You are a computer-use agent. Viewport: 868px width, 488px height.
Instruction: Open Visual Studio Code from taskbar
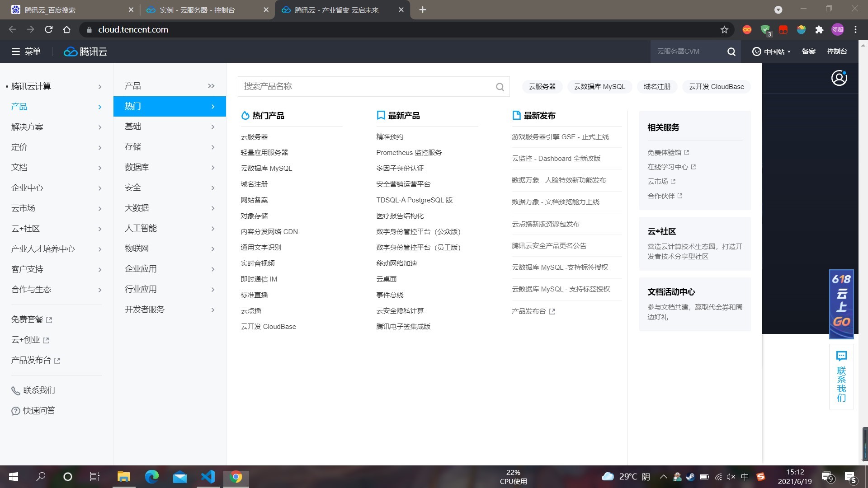pyautogui.click(x=208, y=477)
